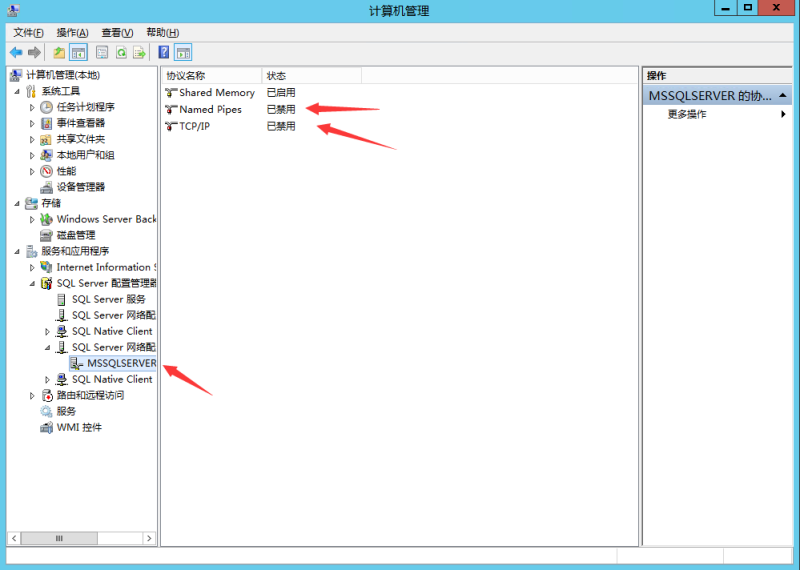
Task: Expand the 路由和远程访问 node
Action: click(32, 395)
